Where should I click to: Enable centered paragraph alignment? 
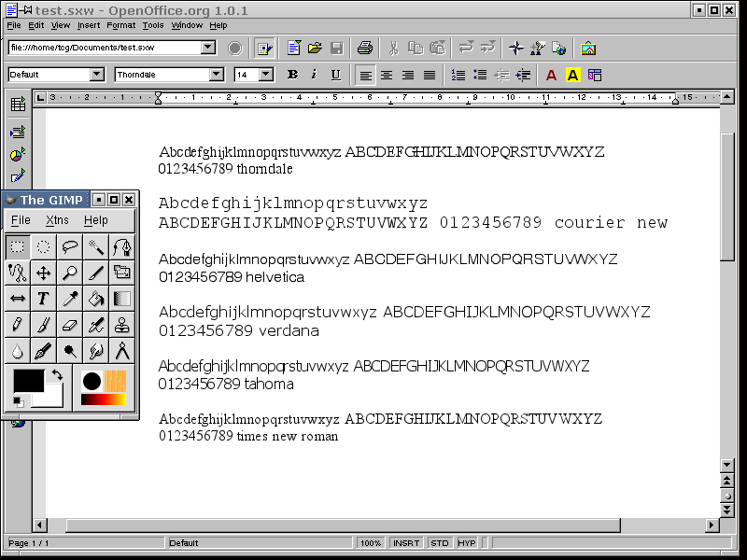[387, 75]
